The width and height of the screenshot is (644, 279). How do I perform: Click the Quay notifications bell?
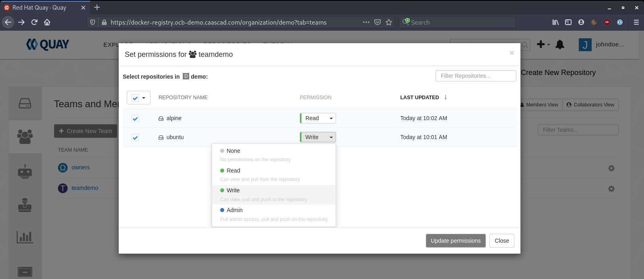point(559,44)
